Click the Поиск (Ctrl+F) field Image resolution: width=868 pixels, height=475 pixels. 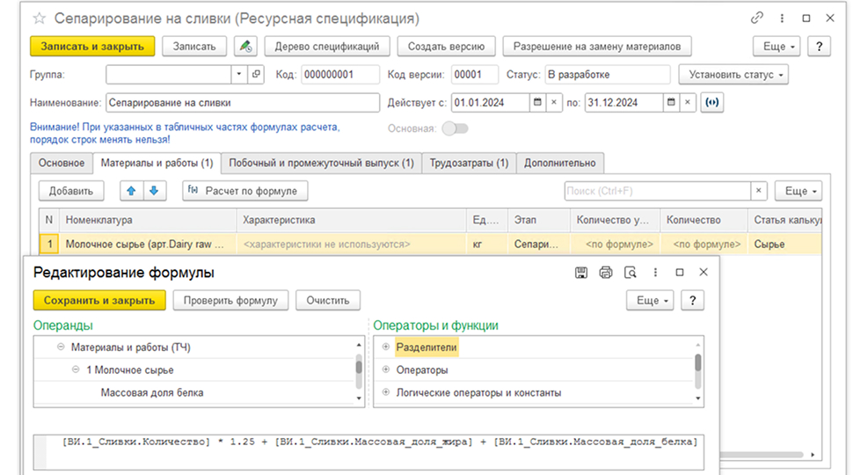point(657,191)
